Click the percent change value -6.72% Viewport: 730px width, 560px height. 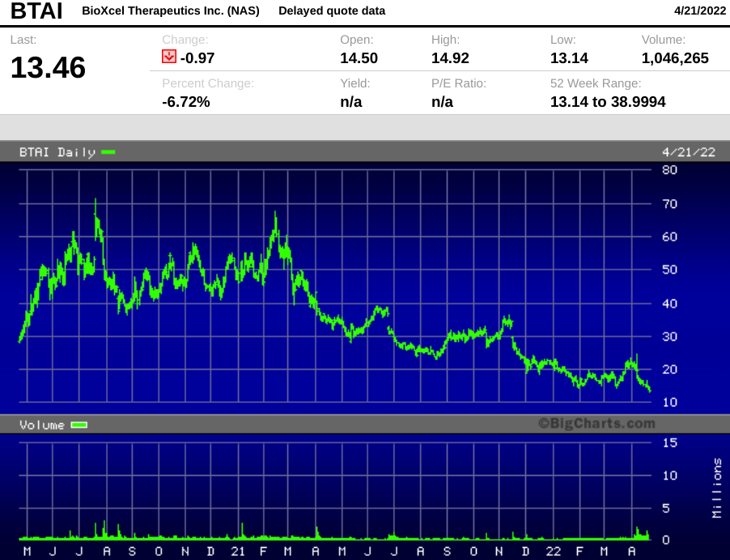[186, 101]
